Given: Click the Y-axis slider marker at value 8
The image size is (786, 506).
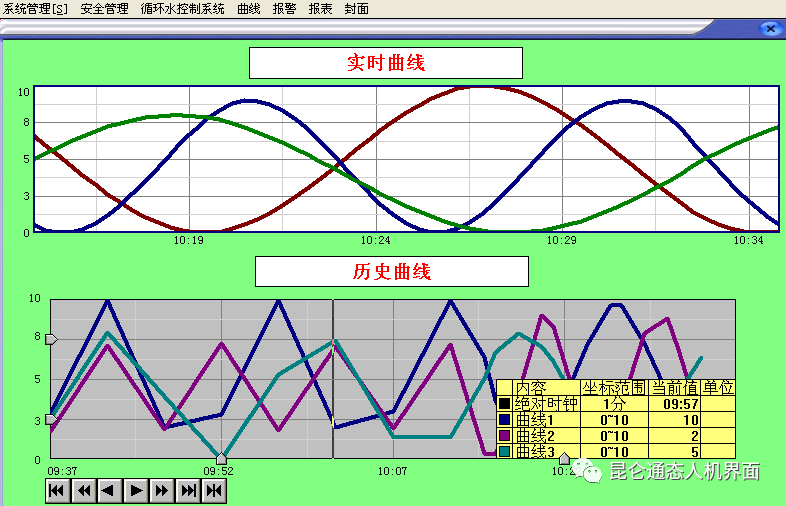Looking at the screenshot, I should [51, 340].
